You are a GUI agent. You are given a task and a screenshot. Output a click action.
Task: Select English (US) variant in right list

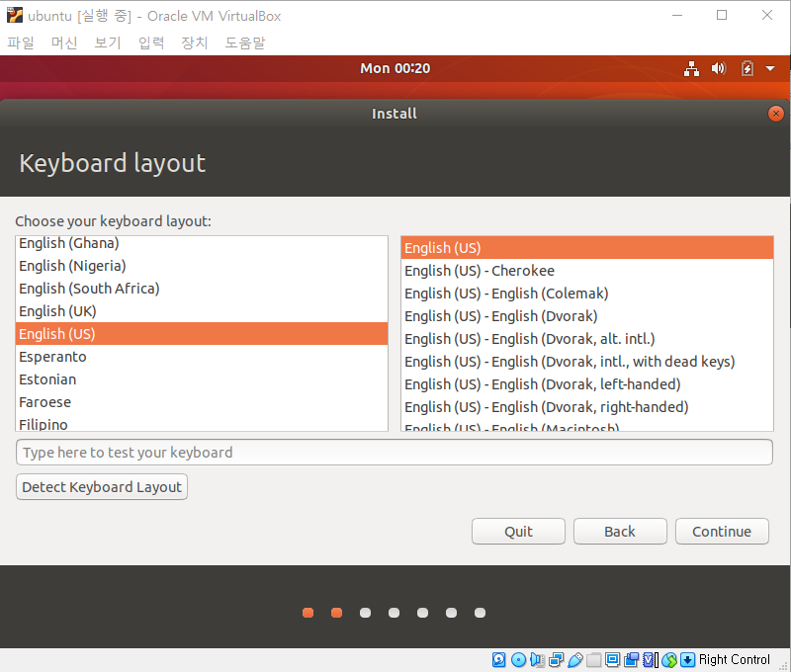coord(587,247)
